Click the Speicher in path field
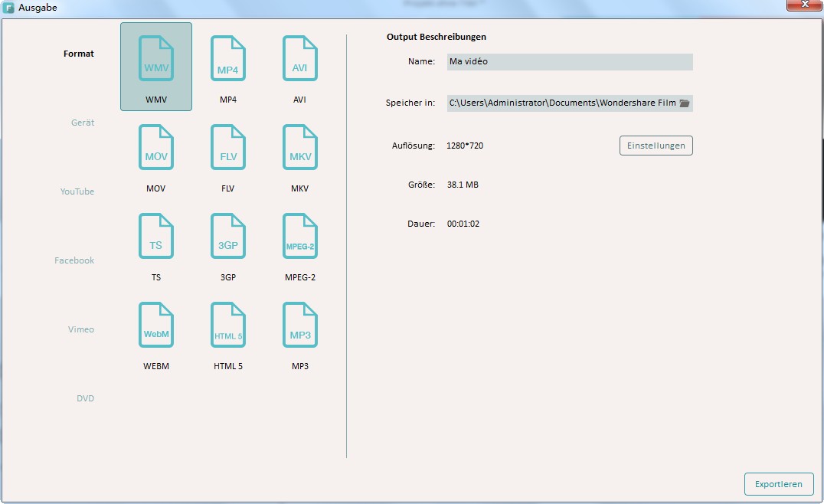Viewport: 824px width, 504px height. [x=570, y=103]
